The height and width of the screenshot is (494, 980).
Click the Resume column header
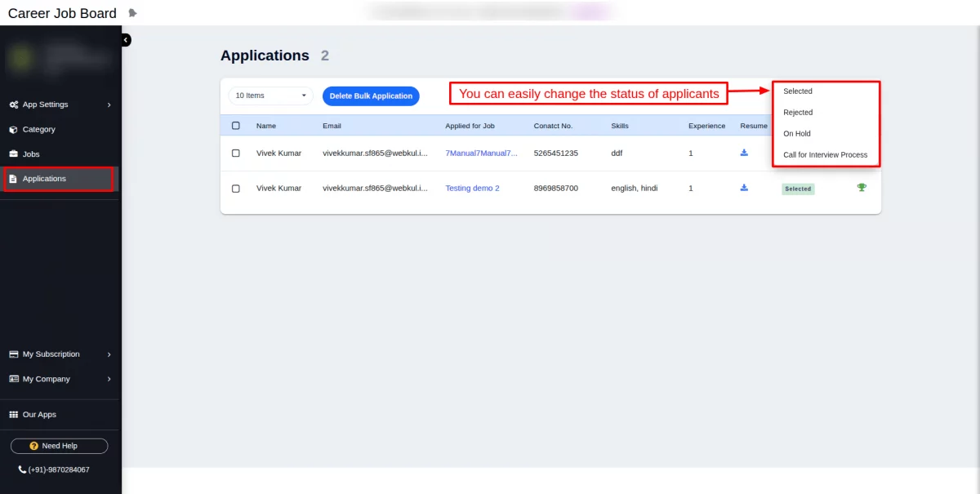pyautogui.click(x=754, y=126)
